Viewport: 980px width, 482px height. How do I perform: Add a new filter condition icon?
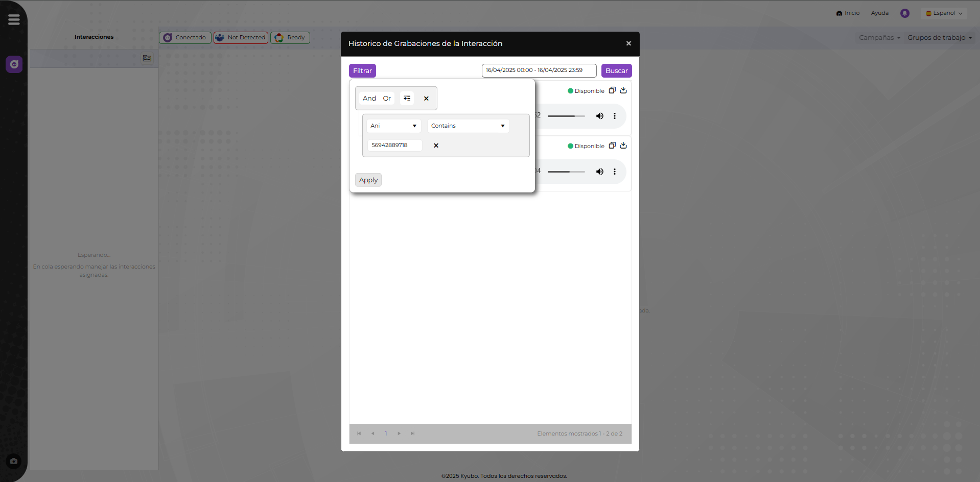[x=407, y=99]
